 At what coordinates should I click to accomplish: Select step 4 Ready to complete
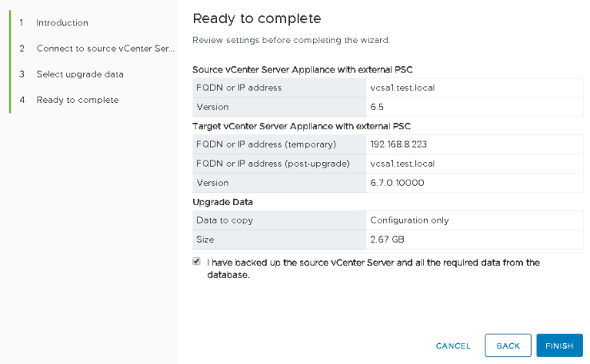tap(77, 100)
